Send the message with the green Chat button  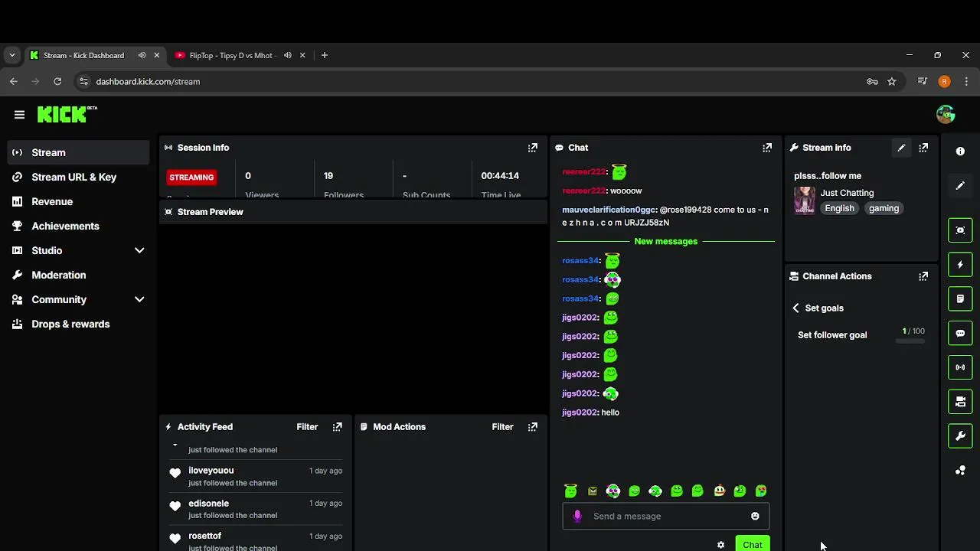click(x=753, y=544)
